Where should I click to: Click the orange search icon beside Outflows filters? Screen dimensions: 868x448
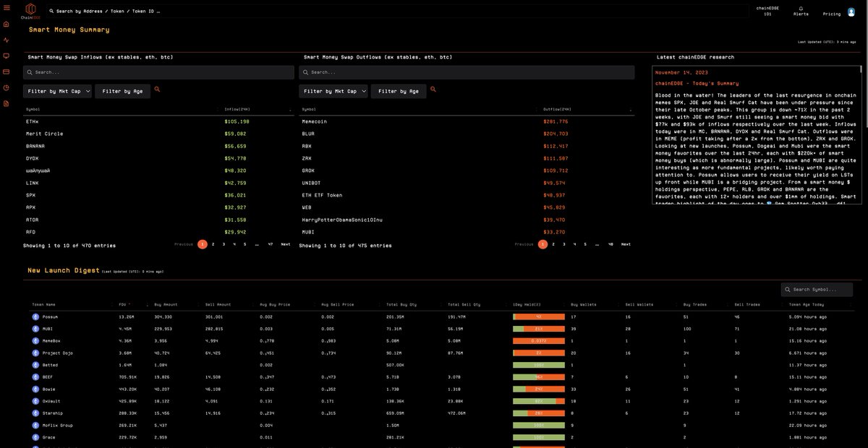[x=433, y=90]
